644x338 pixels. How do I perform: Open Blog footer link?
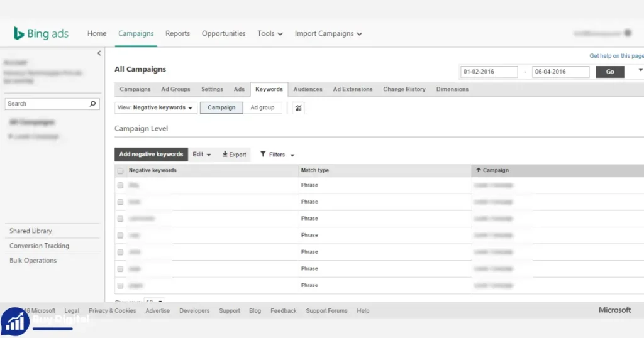click(255, 310)
